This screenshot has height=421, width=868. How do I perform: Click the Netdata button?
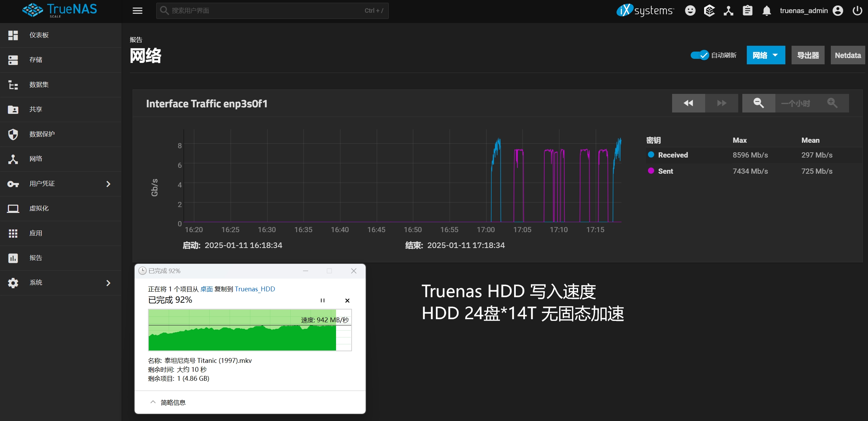(x=848, y=55)
